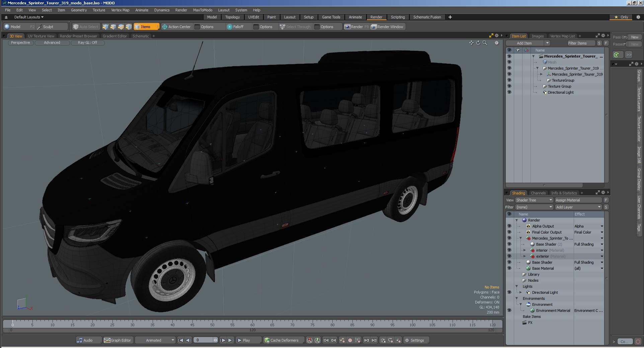Click the green add pass group icon
Image resolution: width=644 pixels, height=348 pixels.
616,55
